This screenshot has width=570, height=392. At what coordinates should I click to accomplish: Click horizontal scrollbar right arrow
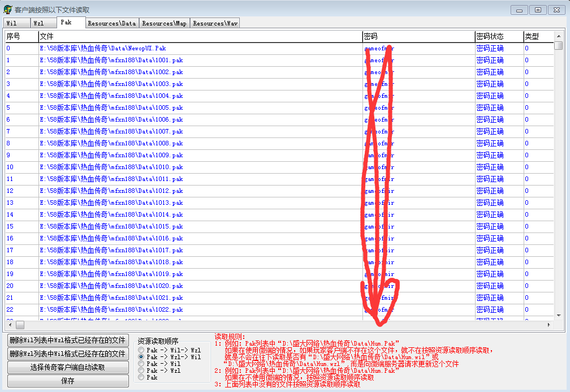click(549, 325)
